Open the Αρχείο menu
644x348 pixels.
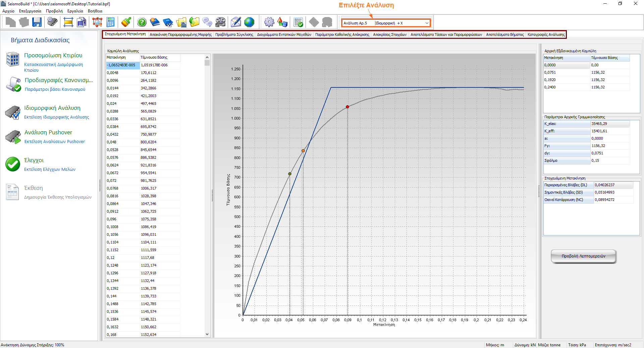(8, 11)
